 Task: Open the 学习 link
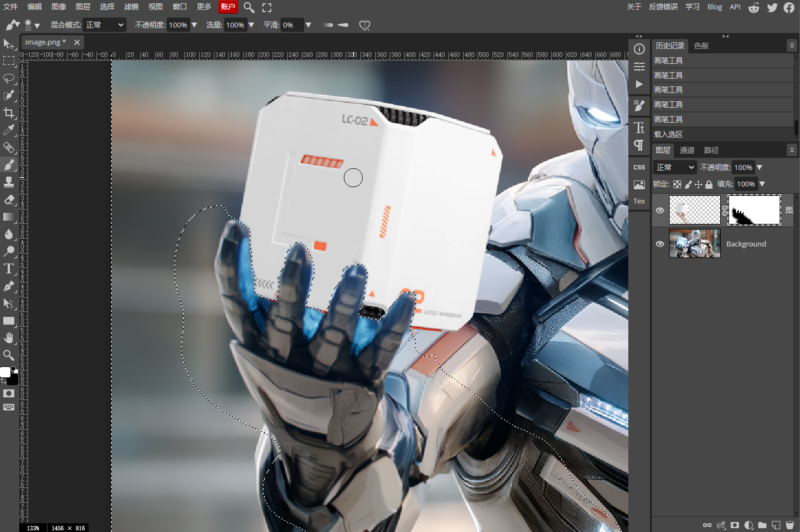693,7
